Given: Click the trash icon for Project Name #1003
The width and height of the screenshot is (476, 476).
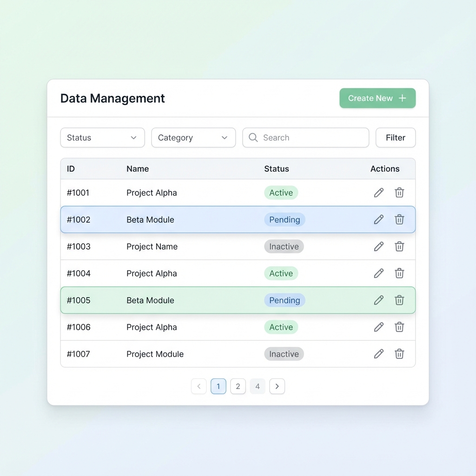Looking at the screenshot, I should click(399, 246).
